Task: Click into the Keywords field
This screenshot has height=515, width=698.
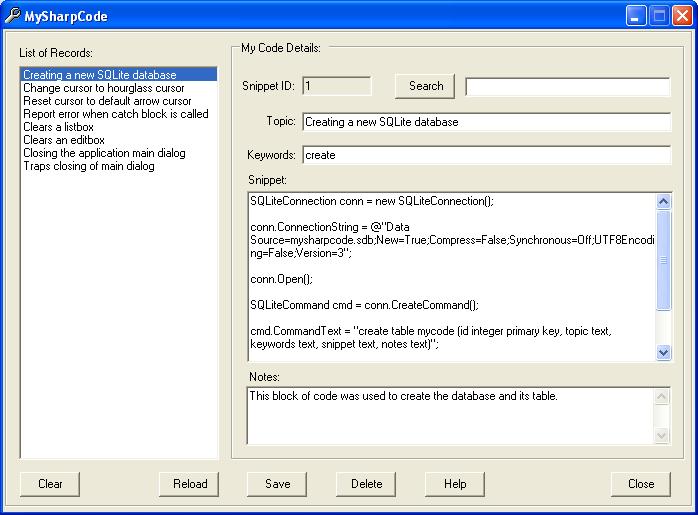Action: pos(487,155)
